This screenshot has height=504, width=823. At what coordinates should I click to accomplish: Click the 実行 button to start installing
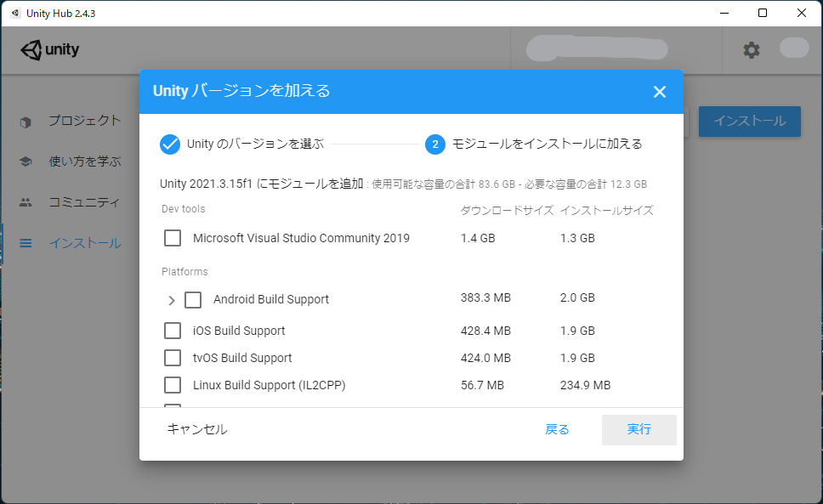[639, 429]
